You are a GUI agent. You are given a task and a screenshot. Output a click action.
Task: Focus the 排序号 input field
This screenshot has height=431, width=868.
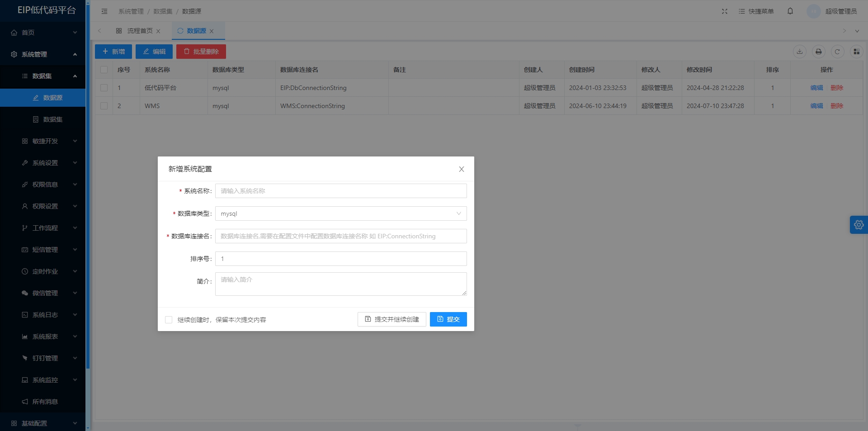[x=341, y=259]
